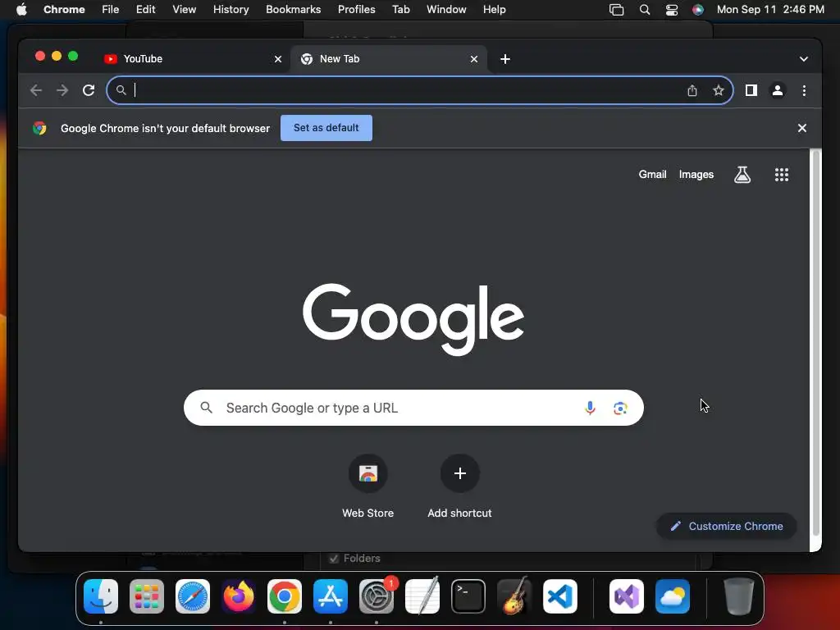Open the Profiles menu

356,10
